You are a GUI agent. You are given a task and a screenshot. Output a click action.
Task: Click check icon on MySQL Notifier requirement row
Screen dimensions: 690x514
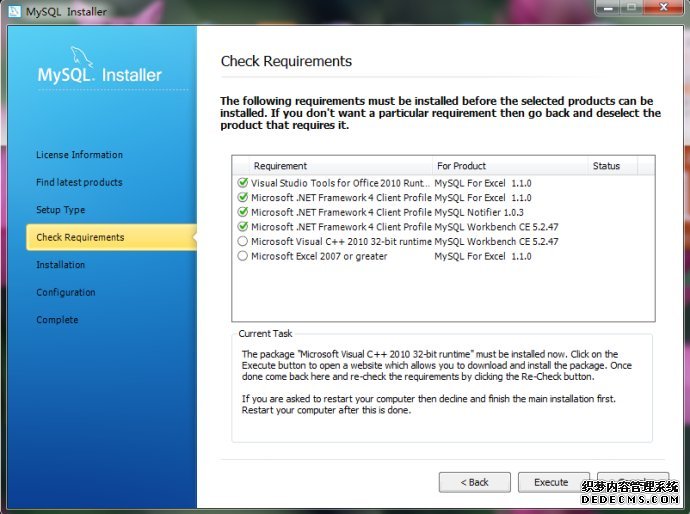click(x=242, y=213)
